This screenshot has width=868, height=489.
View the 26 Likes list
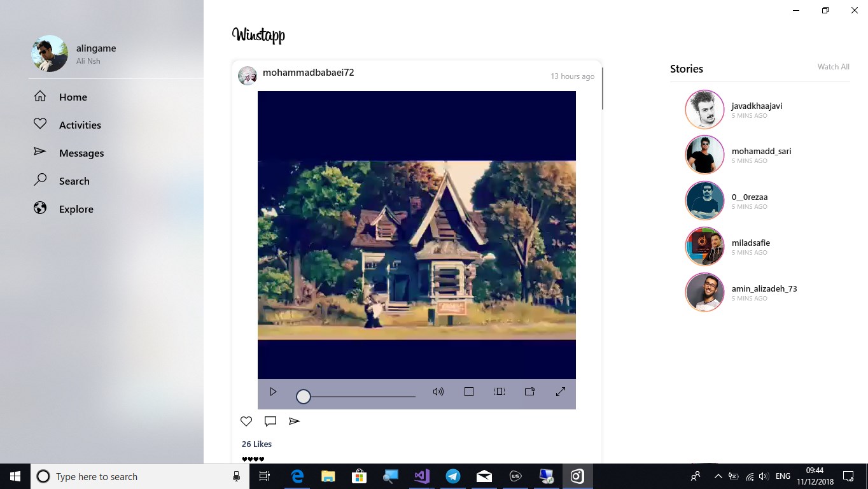pos(256,444)
